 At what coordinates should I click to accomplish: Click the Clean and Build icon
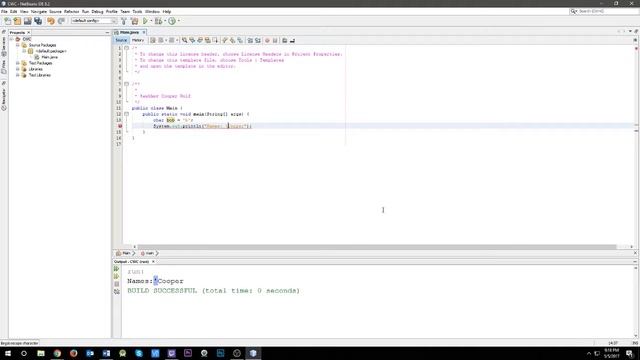(134, 21)
